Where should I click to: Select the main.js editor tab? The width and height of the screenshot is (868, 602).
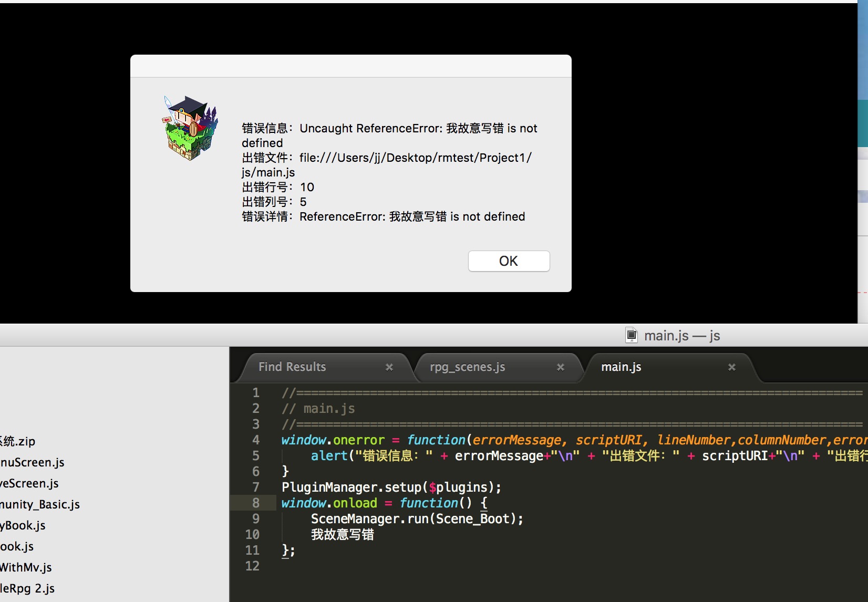(621, 367)
